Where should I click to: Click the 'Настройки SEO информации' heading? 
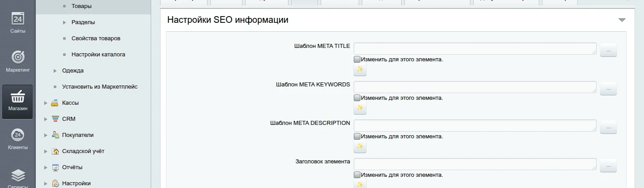[228, 20]
